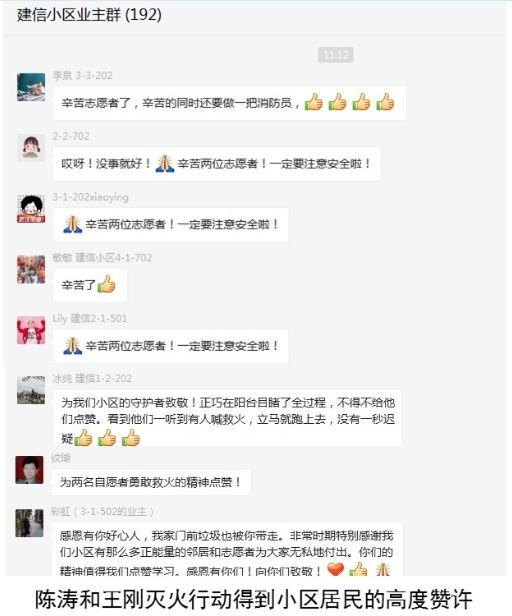Click praying hands emoji in xiaoying's message
The width and height of the screenshot is (512, 616).
(73, 224)
